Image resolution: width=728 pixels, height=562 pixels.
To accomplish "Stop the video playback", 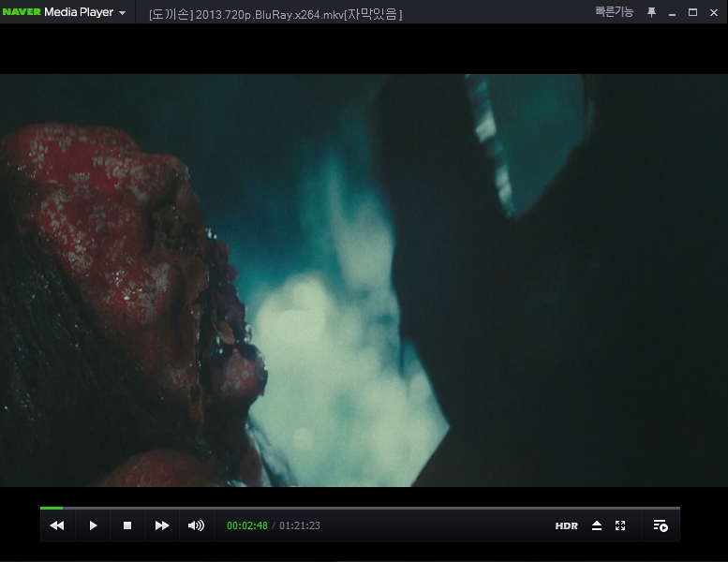I will pyautogui.click(x=127, y=525).
